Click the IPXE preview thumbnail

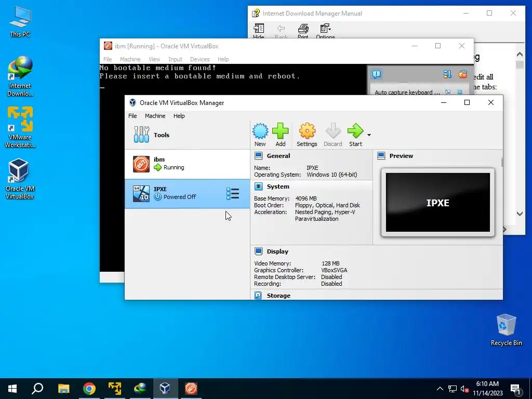437,202
